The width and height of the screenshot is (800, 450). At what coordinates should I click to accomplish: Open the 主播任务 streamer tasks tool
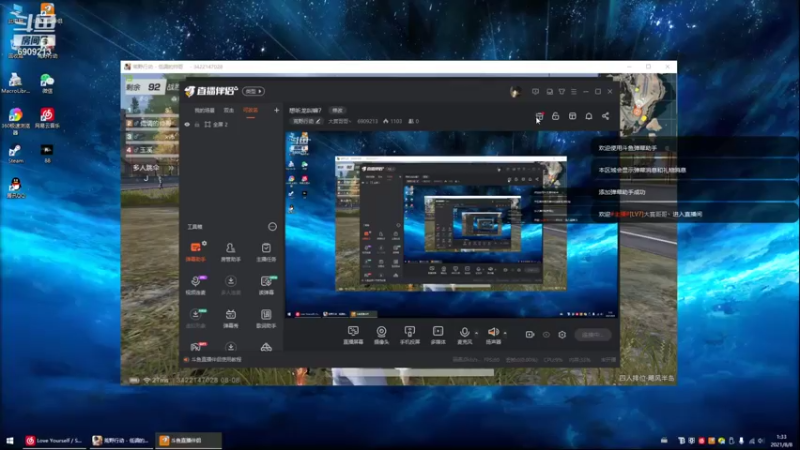coord(266,252)
